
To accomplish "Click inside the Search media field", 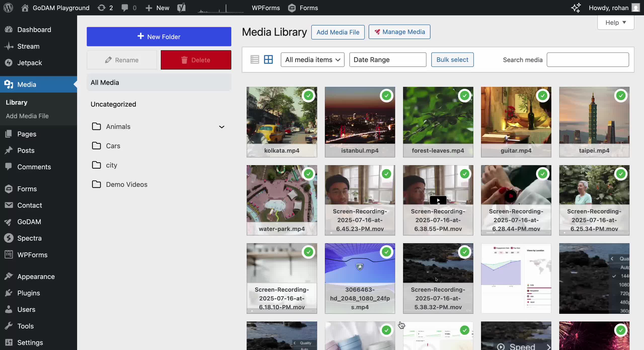I will (x=588, y=60).
